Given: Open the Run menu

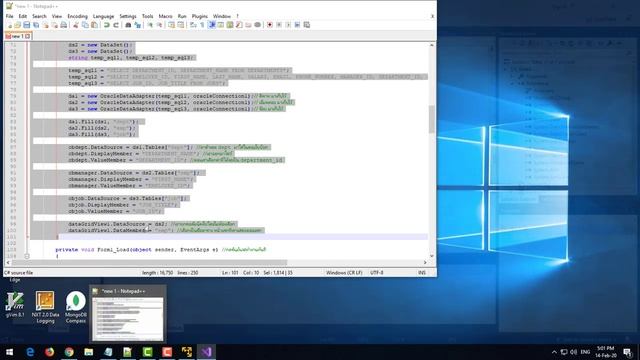Looking at the screenshot, I should pyautogui.click(x=182, y=16).
